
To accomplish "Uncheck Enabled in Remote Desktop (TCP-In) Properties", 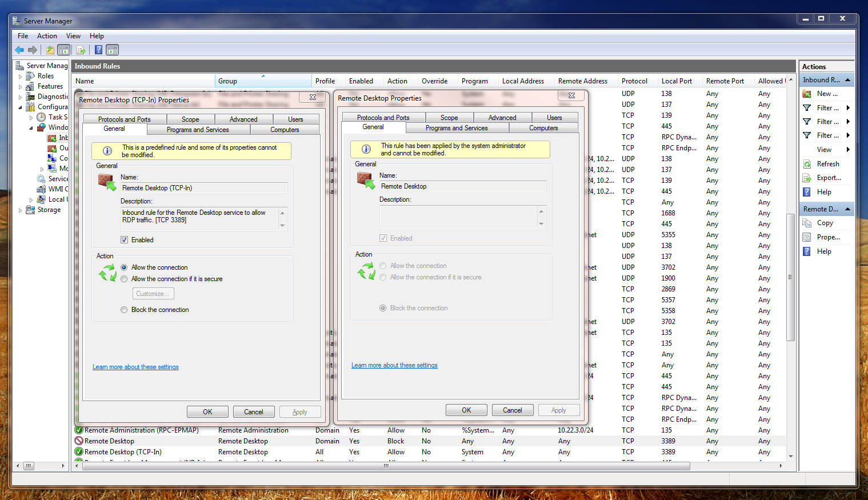I will (x=124, y=239).
